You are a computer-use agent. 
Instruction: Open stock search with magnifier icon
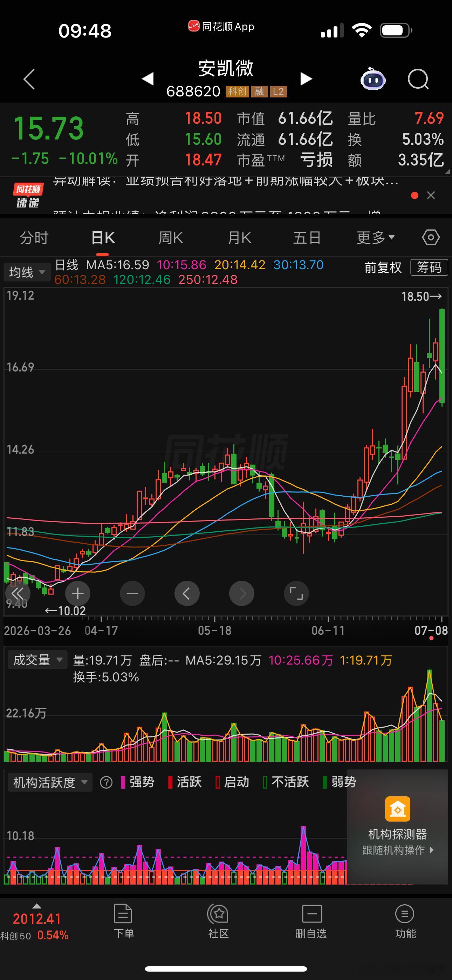point(418,79)
